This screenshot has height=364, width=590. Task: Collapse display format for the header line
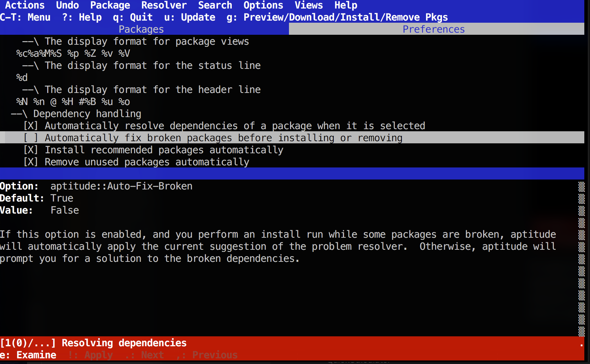(x=30, y=90)
